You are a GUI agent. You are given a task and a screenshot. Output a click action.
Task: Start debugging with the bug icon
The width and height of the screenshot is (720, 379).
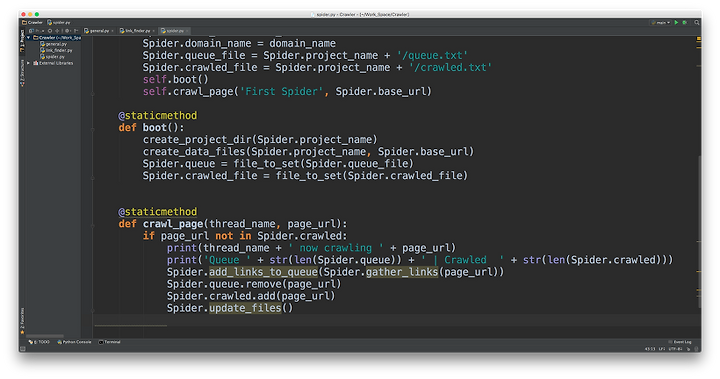pos(685,22)
